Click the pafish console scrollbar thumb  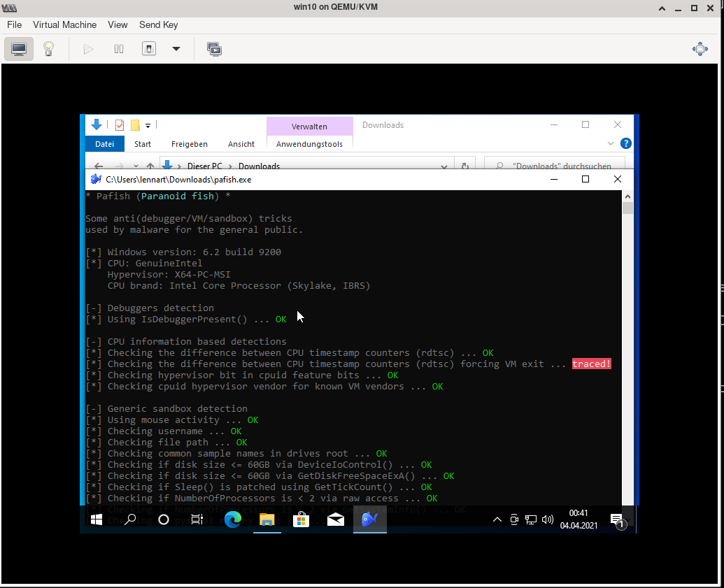click(627, 208)
